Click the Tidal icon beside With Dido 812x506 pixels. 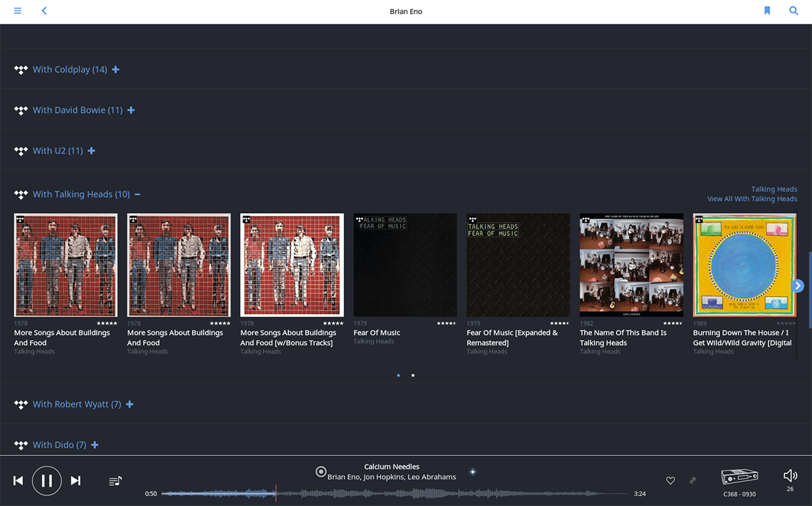pos(21,445)
